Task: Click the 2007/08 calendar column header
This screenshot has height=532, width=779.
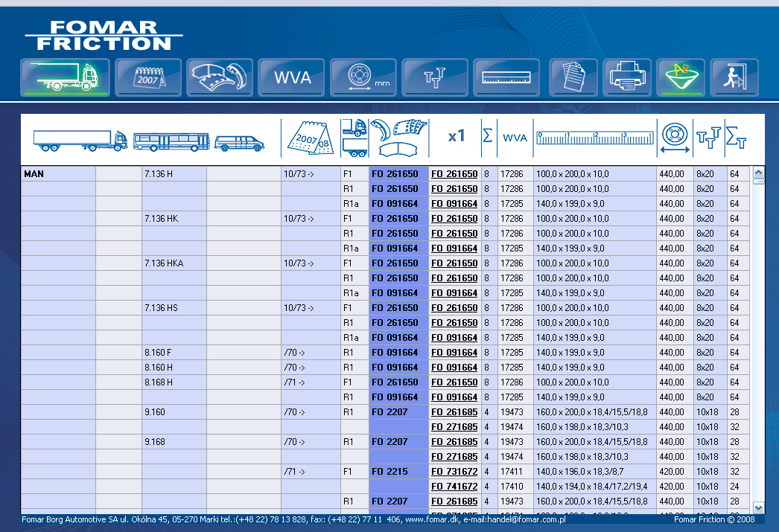Action: pyautogui.click(x=311, y=138)
